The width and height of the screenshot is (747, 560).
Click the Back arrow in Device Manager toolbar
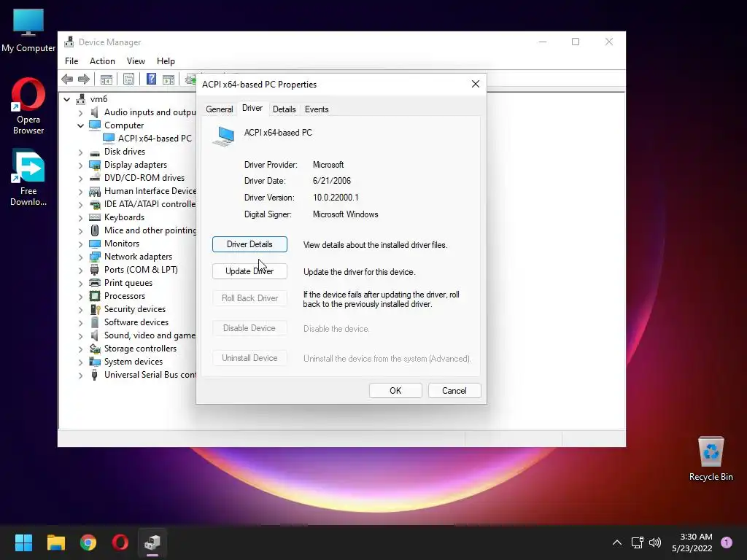(67, 79)
